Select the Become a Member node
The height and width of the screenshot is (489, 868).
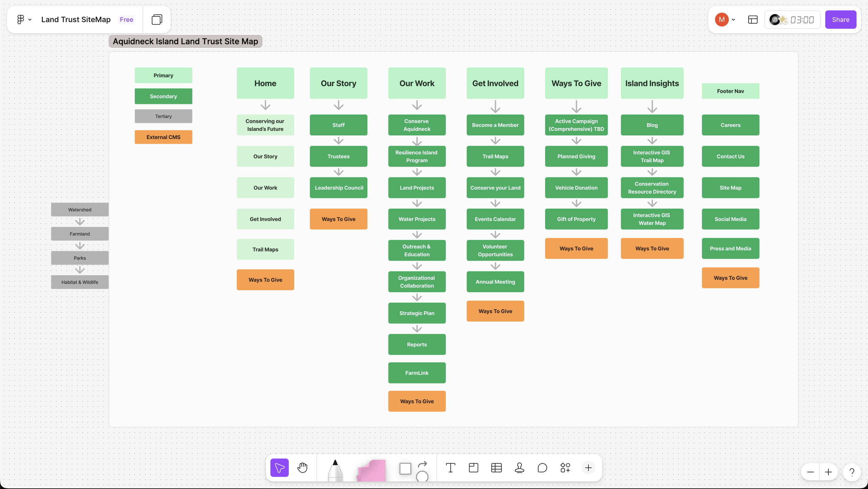[495, 125]
